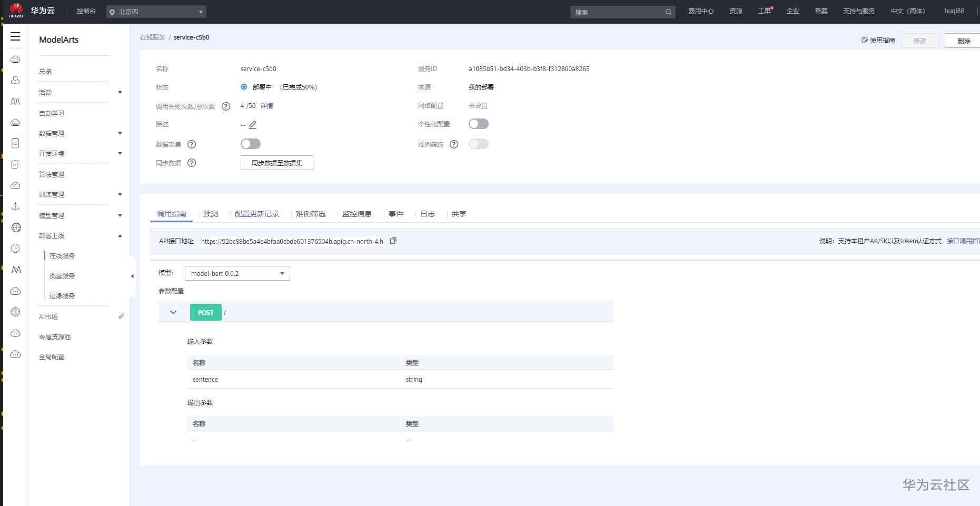This screenshot has width=980, height=506.
Task: Click the search magnifier icon
Action: (x=668, y=12)
